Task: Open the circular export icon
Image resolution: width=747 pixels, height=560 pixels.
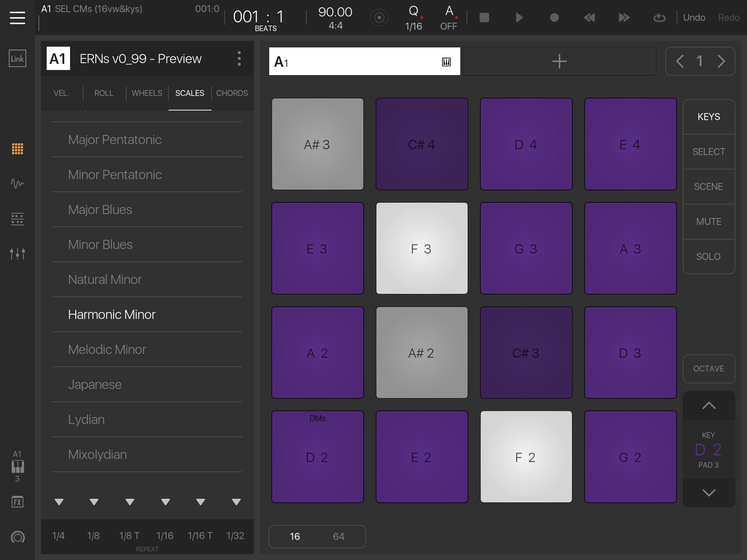Action: point(18,537)
